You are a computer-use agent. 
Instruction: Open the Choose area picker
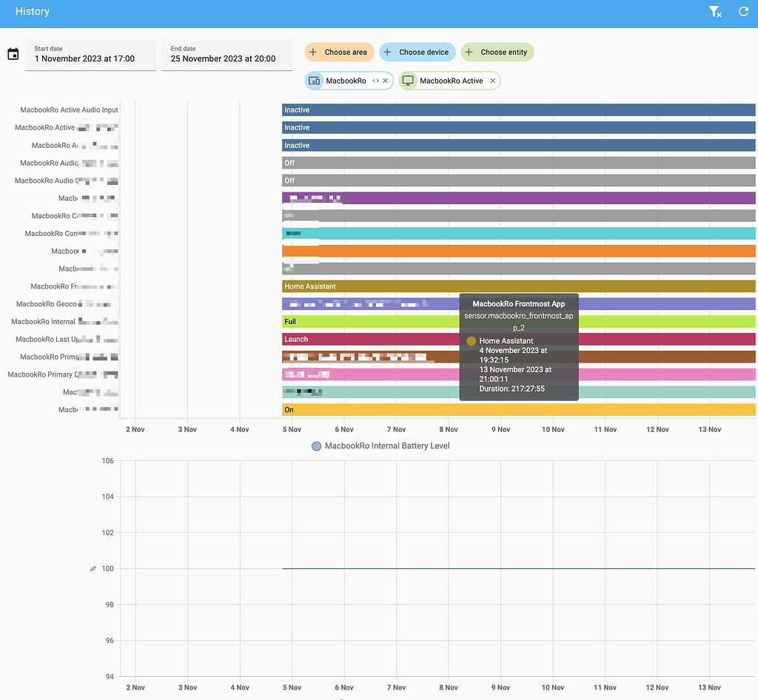point(338,52)
